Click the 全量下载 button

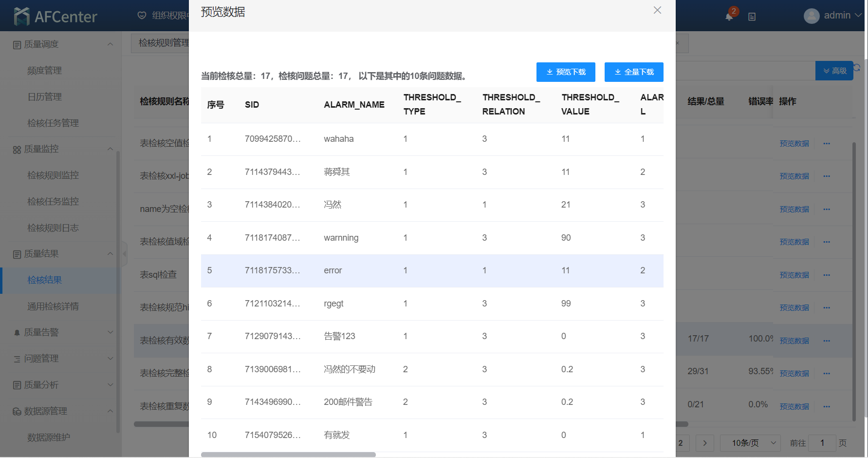tap(634, 72)
